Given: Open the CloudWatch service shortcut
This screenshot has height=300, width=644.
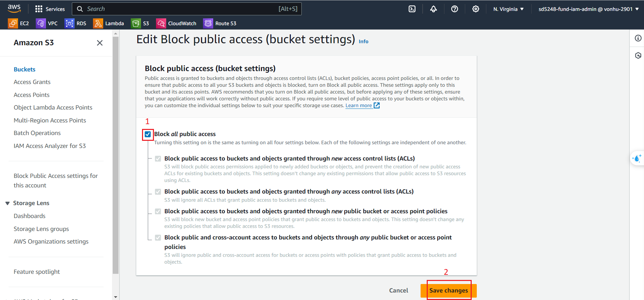Looking at the screenshot, I should pos(176,23).
